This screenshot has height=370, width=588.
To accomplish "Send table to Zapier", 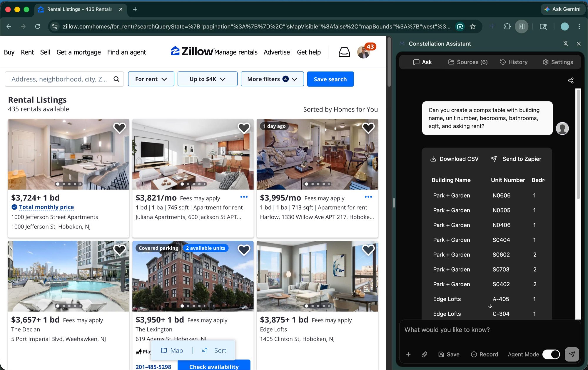I will [x=516, y=159].
